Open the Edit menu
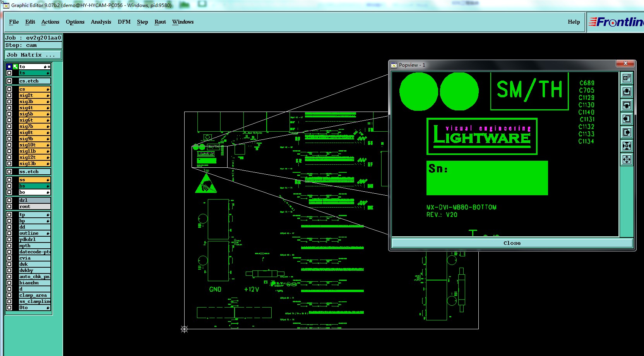Screen dimensions: 644x356 coord(30,22)
